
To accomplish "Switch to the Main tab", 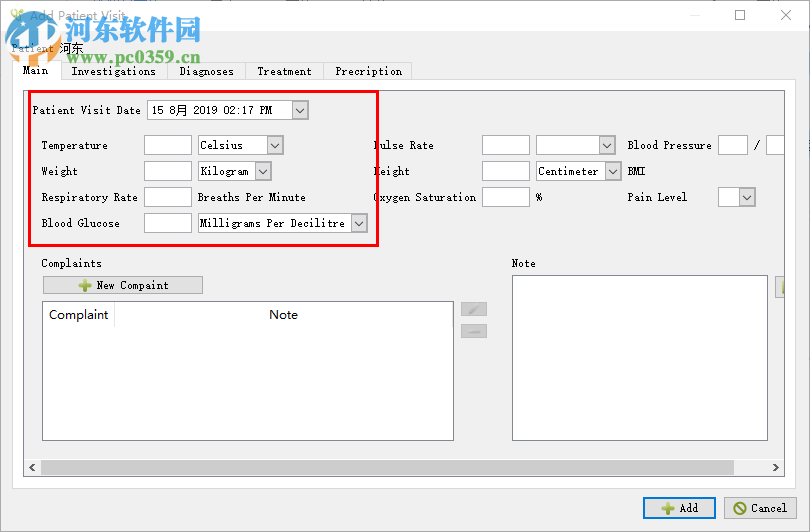I will pos(36,71).
